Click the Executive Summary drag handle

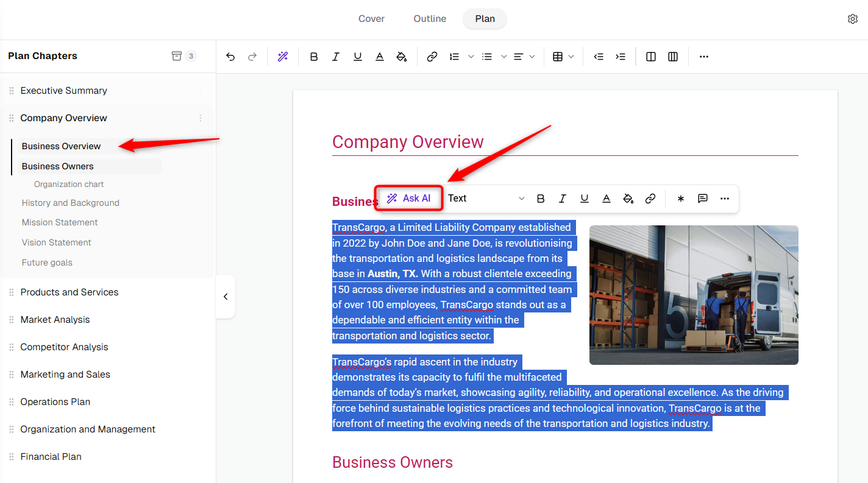pyautogui.click(x=12, y=91)
